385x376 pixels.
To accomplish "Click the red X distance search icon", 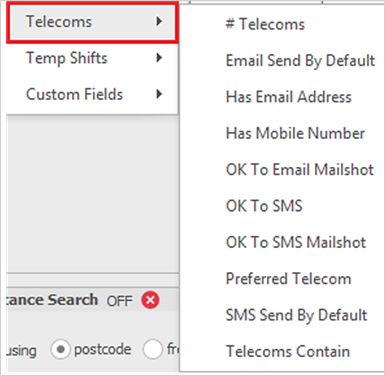I will pyautogui.click(x=150, y=300).
